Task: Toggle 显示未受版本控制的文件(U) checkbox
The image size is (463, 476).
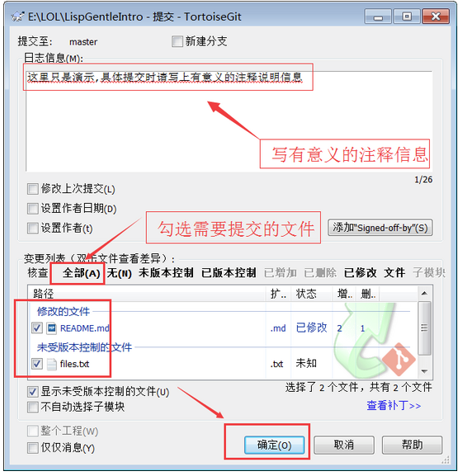Action: click(32, 392)
